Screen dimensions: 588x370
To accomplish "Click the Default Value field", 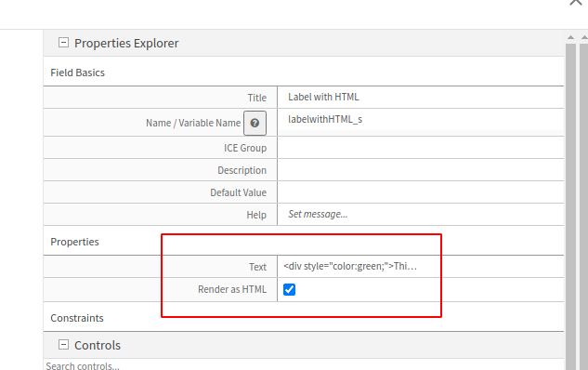I will [421, 192].
